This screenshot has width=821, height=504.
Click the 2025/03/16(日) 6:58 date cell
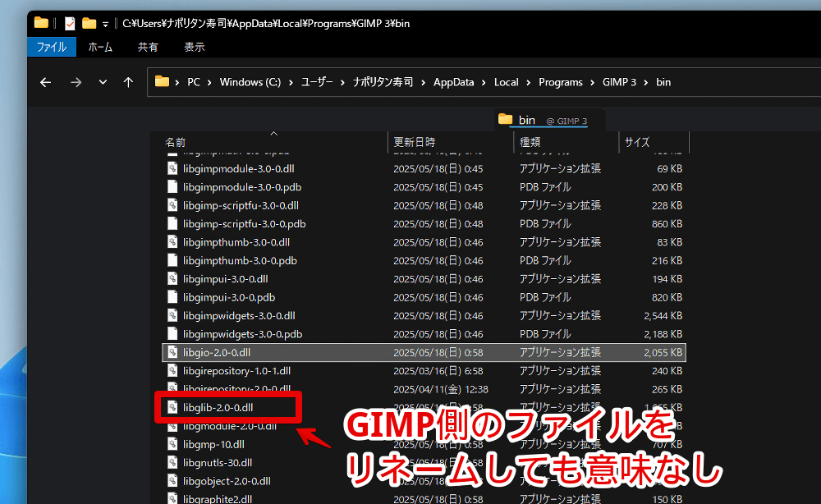[x=438, y=371]
